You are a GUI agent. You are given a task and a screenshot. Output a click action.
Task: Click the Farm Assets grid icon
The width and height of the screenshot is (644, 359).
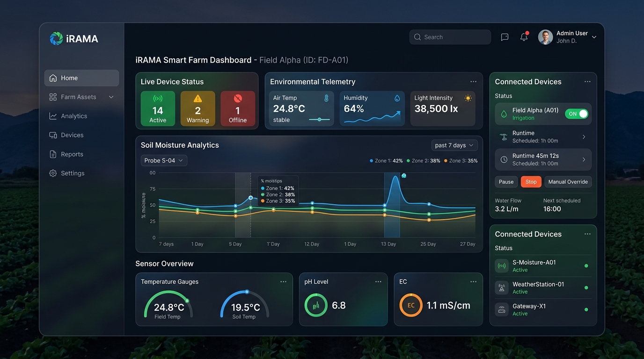click(53, 97)
